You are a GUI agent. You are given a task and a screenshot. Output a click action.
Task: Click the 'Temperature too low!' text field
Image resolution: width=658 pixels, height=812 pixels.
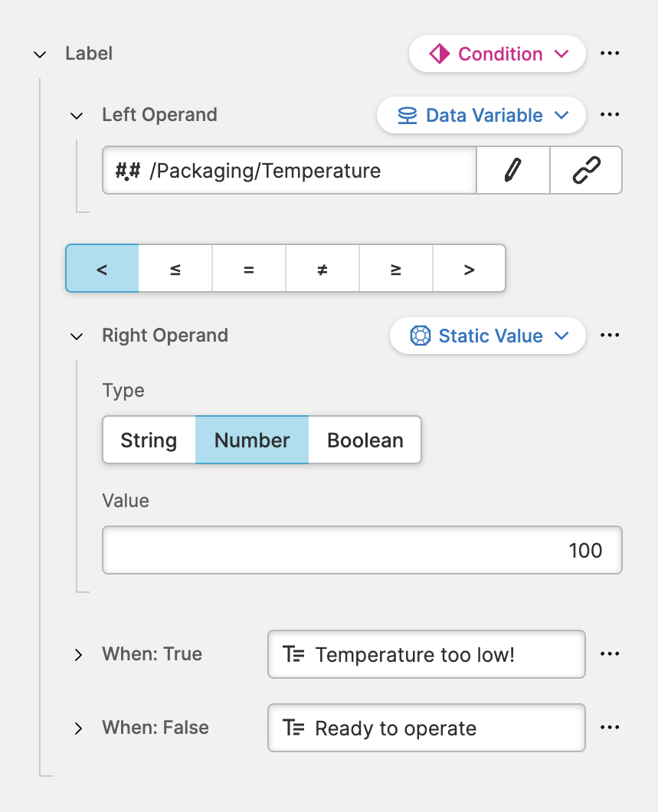pos(426,655)
